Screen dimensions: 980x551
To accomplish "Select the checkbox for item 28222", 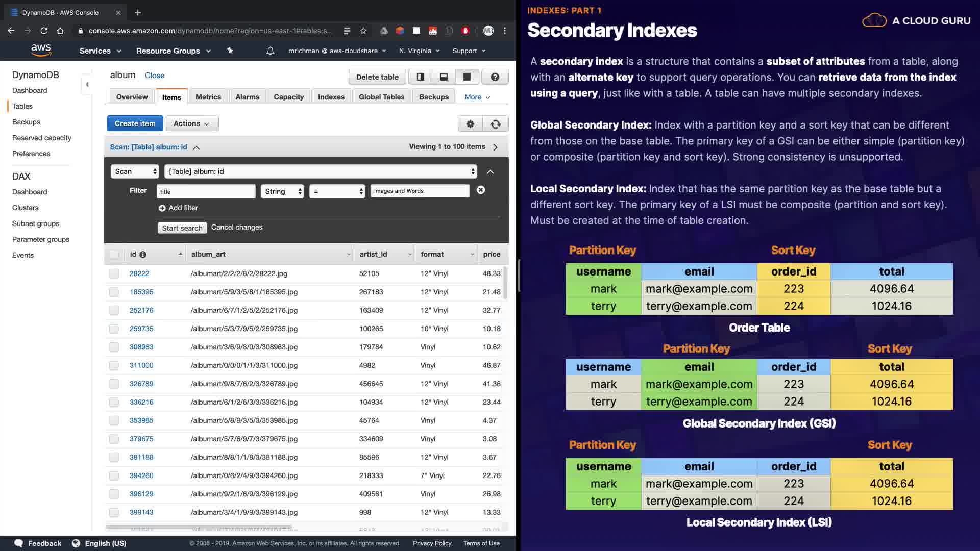I will coord(114,274).
